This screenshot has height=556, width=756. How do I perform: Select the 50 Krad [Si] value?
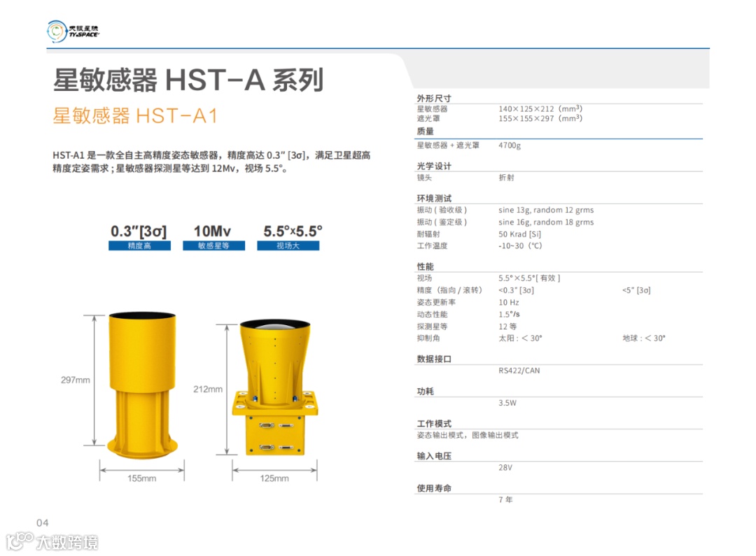click(x=519, y=234)
